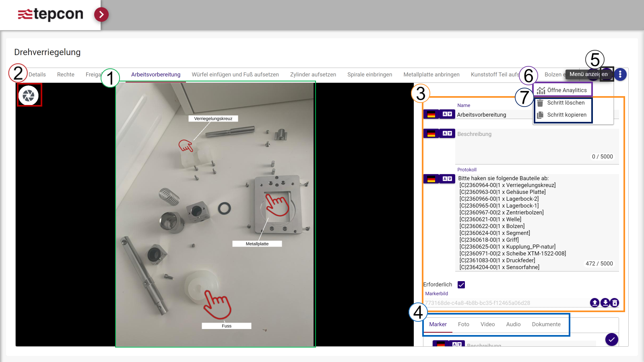Confirm with the round checkmark button

pyautogui.click(x=611, y=339)
